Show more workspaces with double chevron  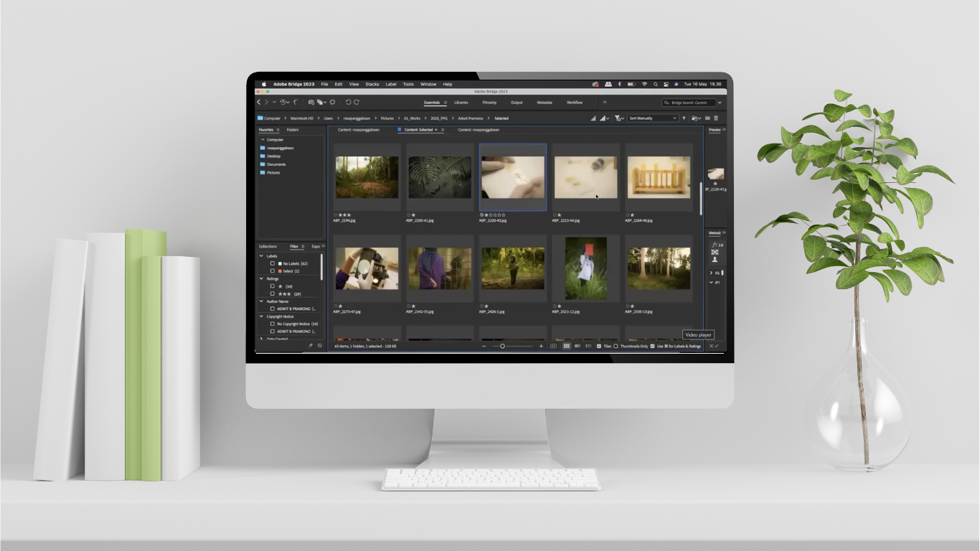coord(604,103)
